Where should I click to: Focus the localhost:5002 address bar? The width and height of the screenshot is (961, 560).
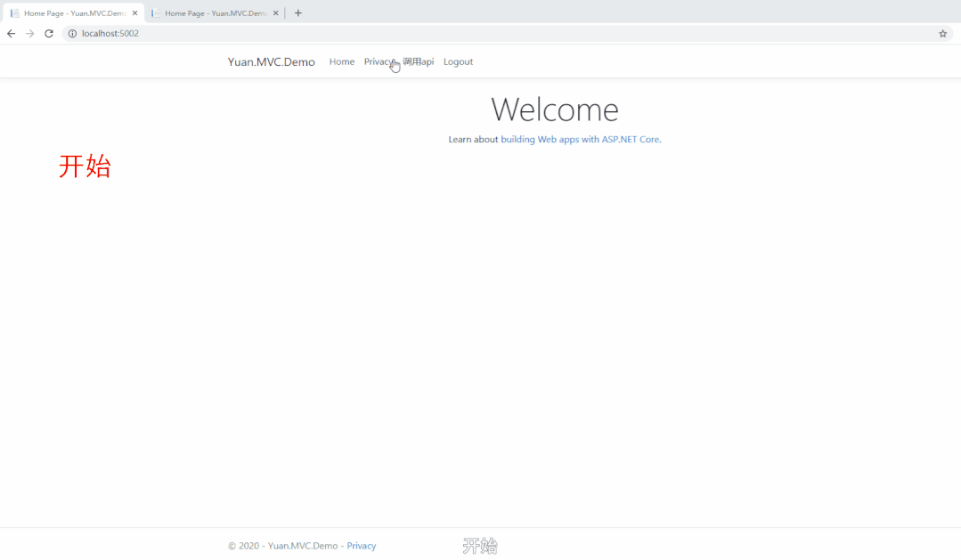445,34
